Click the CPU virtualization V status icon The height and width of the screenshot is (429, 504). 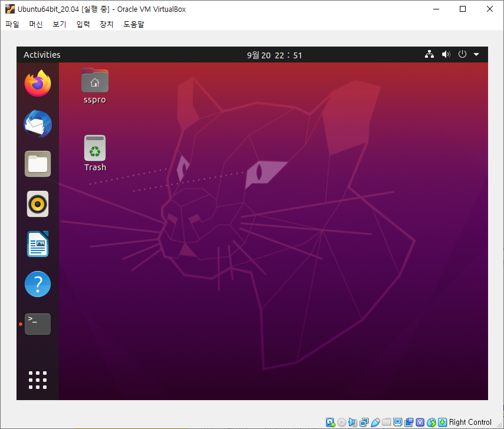pyautogui.click(x=420, y=423)
